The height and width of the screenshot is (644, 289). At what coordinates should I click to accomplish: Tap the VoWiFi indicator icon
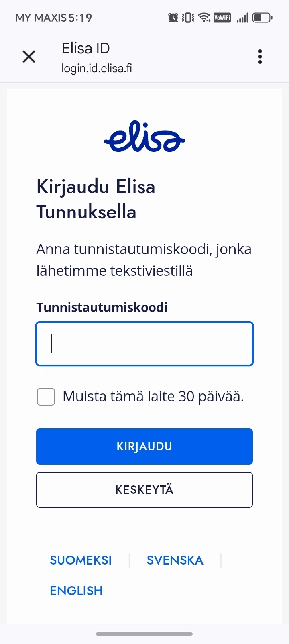pos(222,18)
